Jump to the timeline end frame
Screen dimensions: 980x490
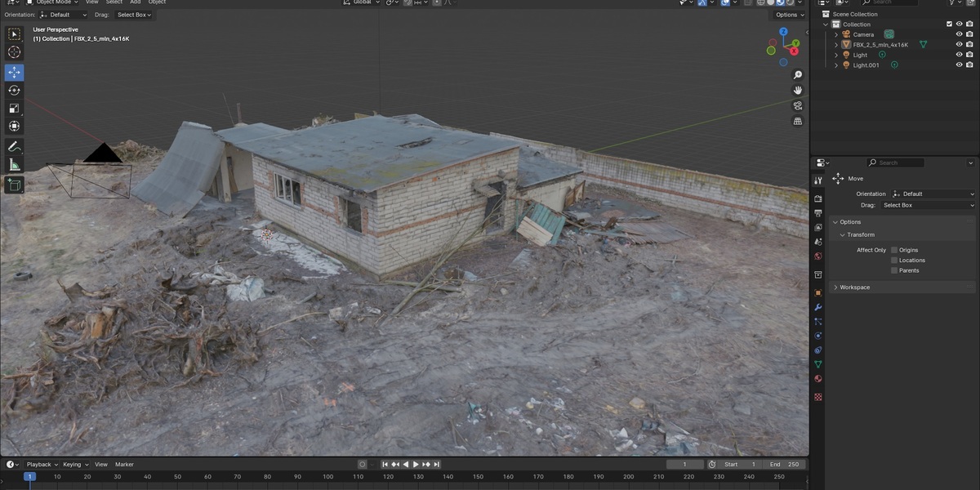pyautogui.click(x=437, y=465)
